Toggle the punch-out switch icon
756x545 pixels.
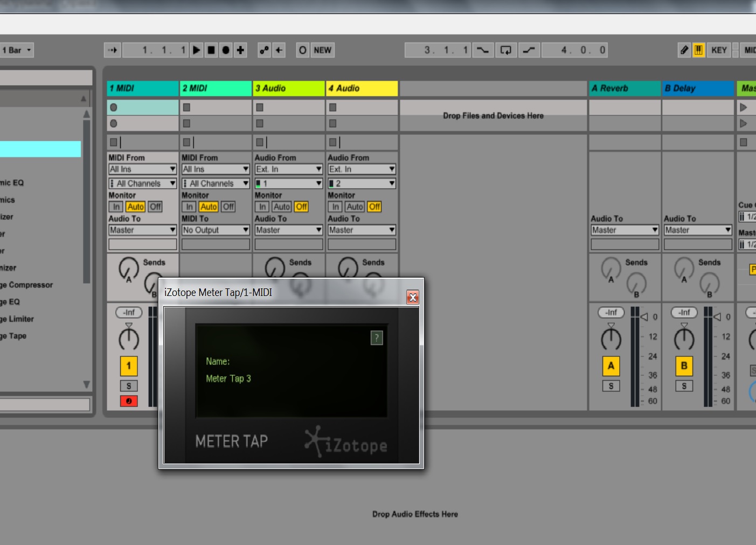(529, 50)
